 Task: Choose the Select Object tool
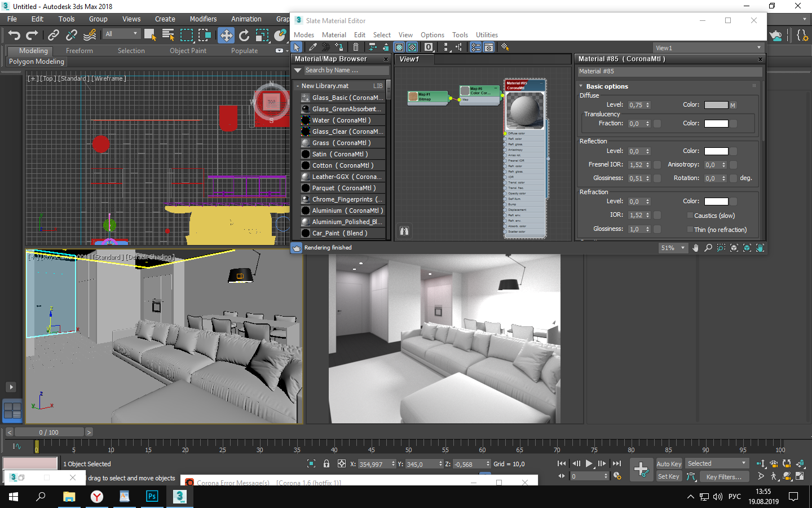click(150, 35)
